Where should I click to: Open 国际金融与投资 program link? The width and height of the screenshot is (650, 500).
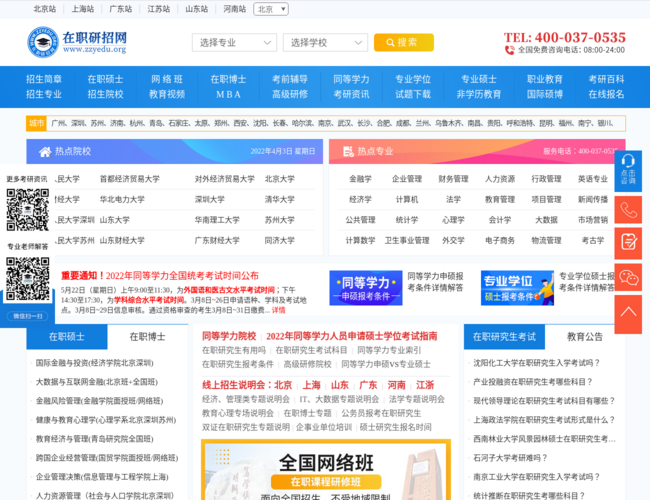pos(95,363)
